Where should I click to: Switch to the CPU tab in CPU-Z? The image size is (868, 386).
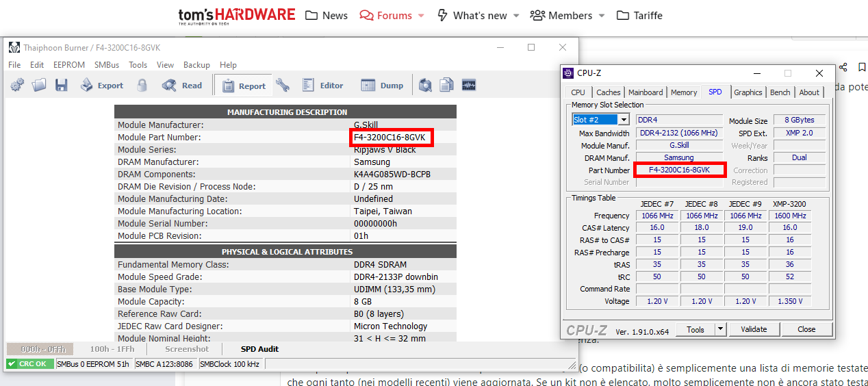tap(578, 92)
